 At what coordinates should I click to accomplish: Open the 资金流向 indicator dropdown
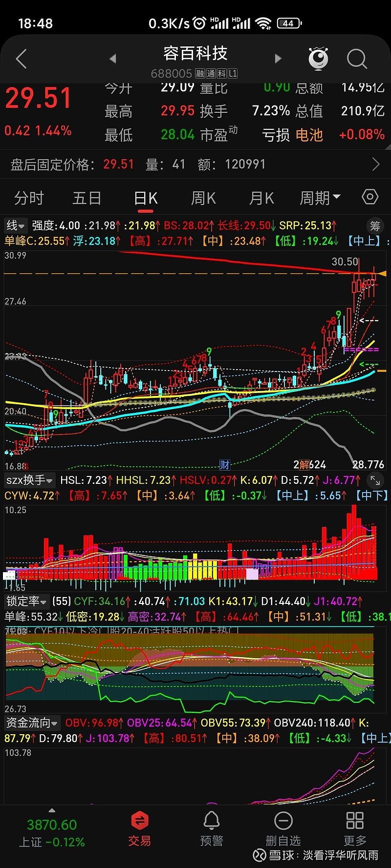pyautogui.click(x=32, y=723)
